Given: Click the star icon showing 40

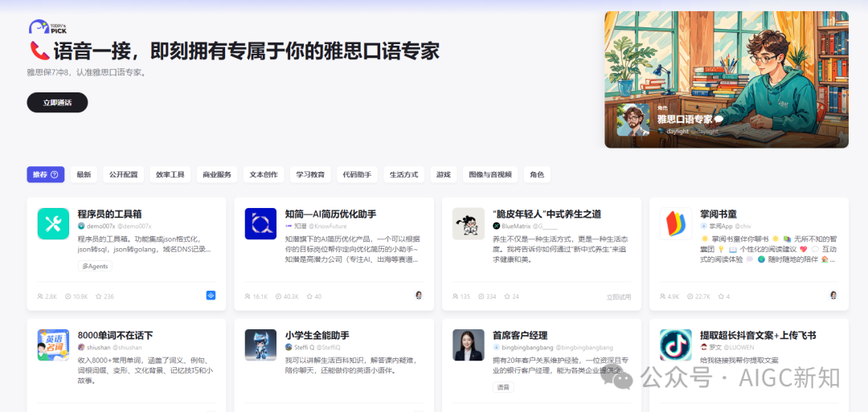Looking at the screenshot, I should (x=309, y=296).
